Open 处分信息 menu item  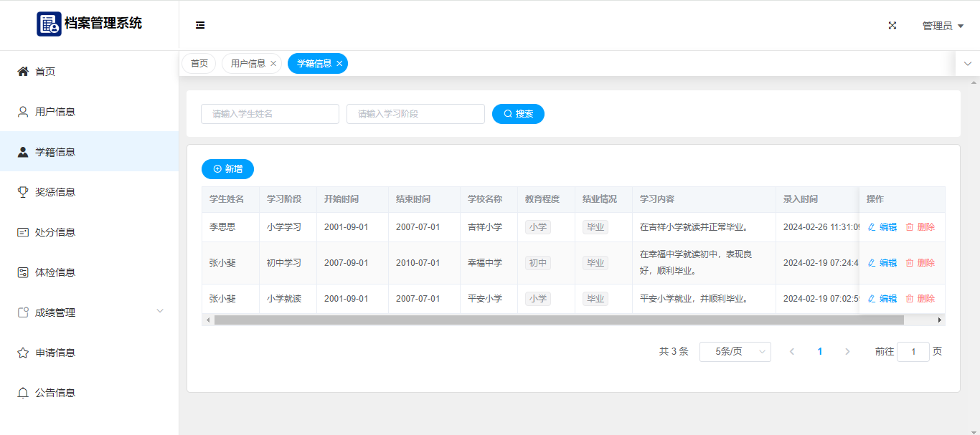coord(55,232)
